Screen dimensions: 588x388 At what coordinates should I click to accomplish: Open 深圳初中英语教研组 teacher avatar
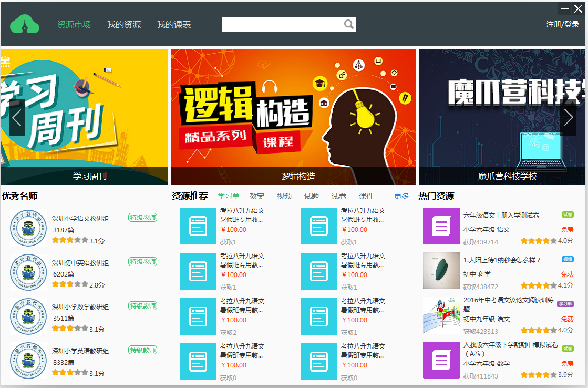click(x=28, y=273)
